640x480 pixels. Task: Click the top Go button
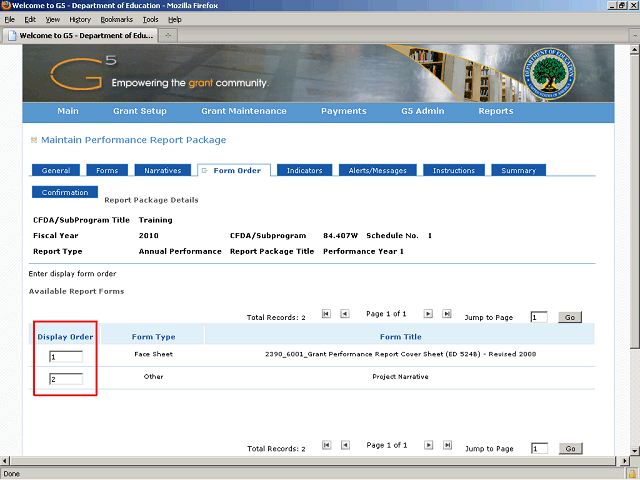point(570,317)
